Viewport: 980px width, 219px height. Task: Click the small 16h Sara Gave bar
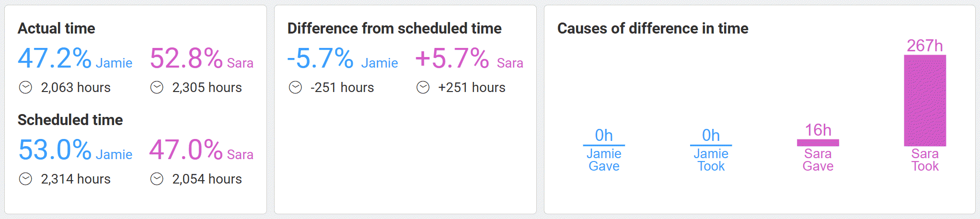tap(818, 143)
